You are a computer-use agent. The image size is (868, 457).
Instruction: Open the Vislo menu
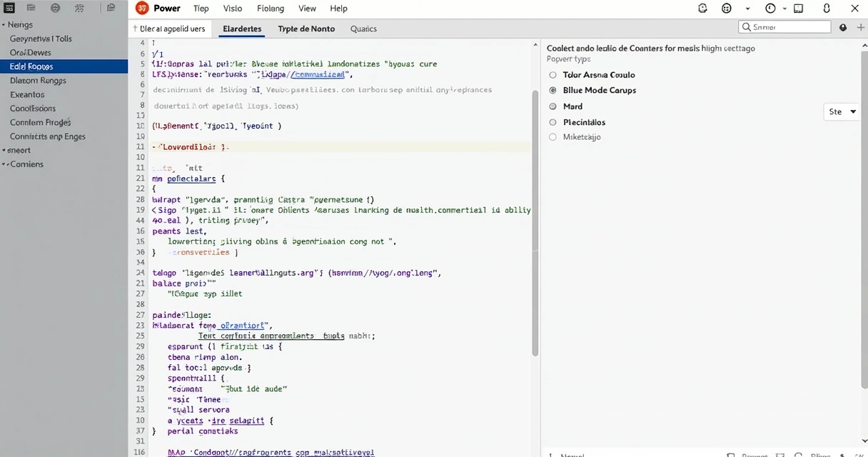[233, 9]
